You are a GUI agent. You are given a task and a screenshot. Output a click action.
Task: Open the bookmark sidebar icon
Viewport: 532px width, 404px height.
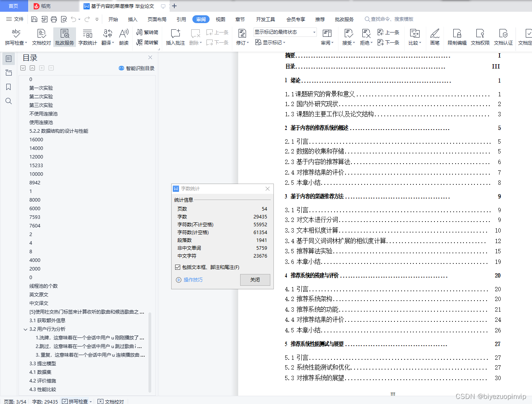click(9, 87)
